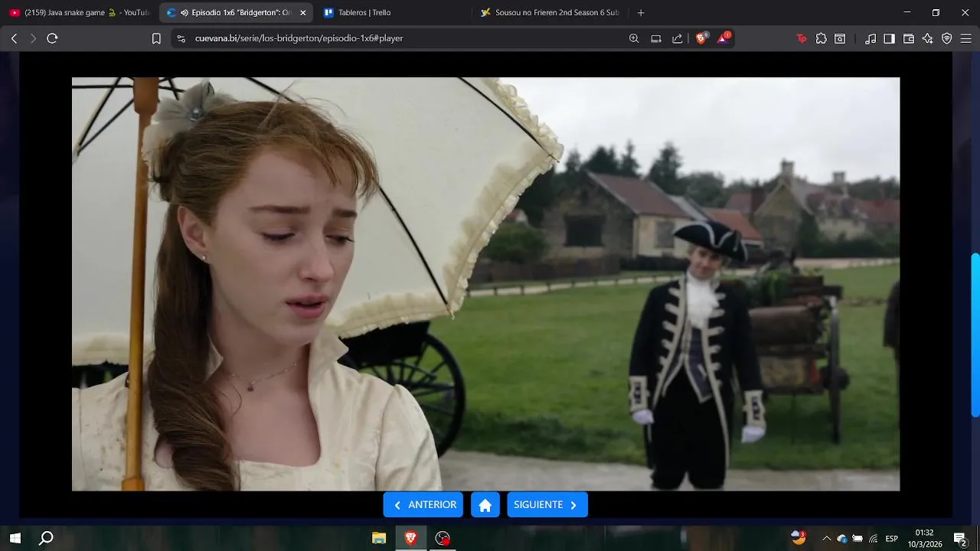The width and height of the screenshot is (980, 551).
Task: Go back using the browser back arrow
Action: 14,38
